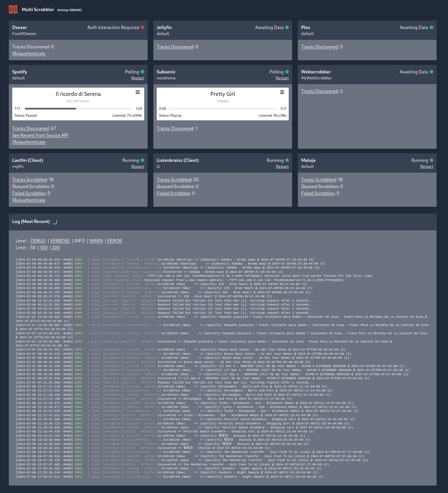Viewport: 448px width, 493px height.
Task: Click the Spotify track progress bar
Action: (78, 109)
